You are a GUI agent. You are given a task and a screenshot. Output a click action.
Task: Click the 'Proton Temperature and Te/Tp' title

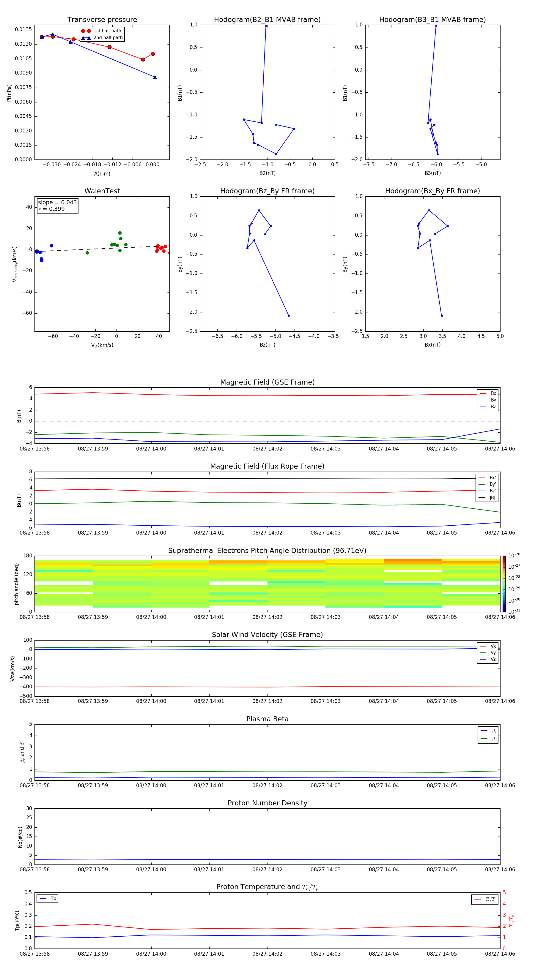(x=267, y=887)
